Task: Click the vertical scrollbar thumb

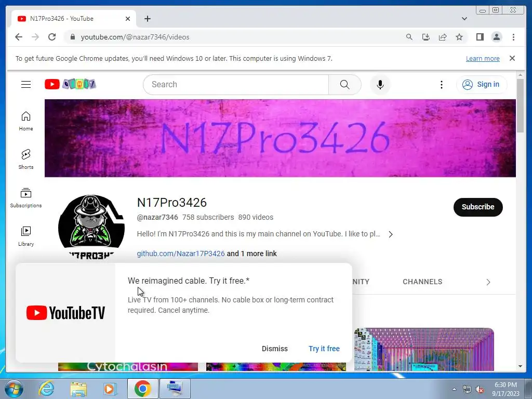Action: pos(520,105)
